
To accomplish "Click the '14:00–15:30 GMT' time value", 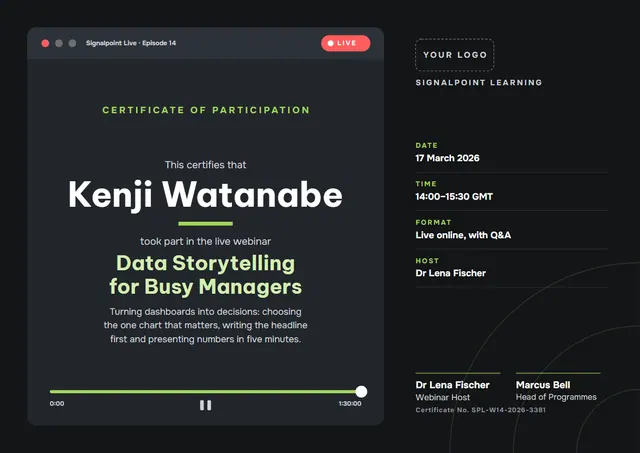I will [x=454, y=197].
